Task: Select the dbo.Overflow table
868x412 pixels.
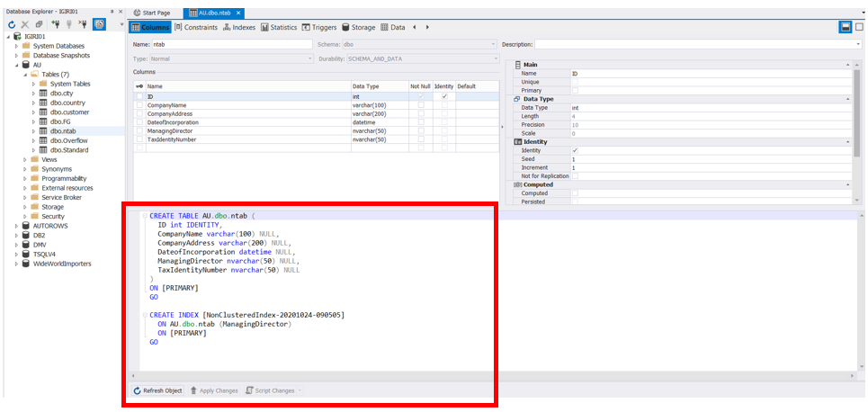Action: (x=68, y=140)
